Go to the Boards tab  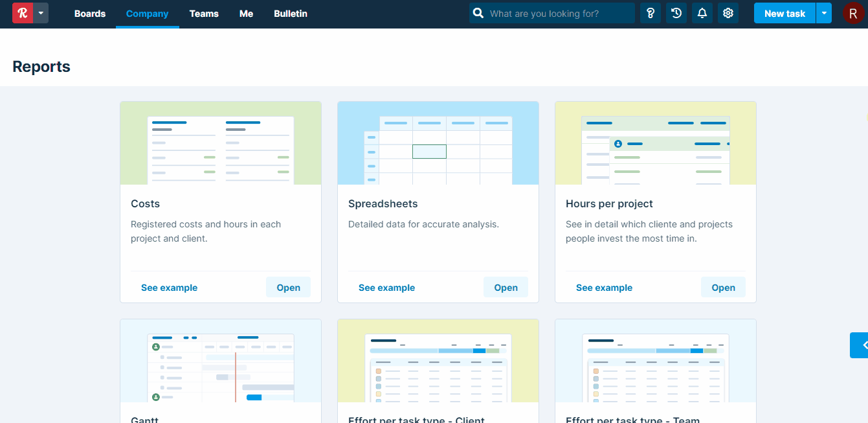point(90,14)
